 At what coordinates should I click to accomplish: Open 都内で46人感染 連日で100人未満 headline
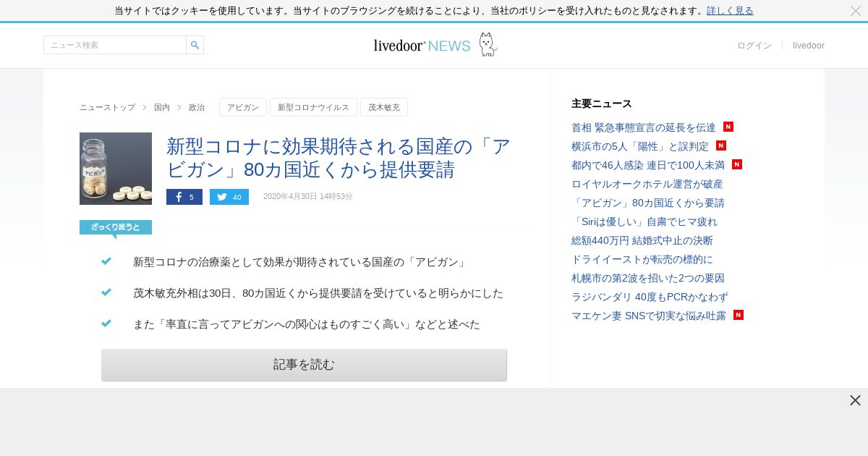[x=648, y=165]
